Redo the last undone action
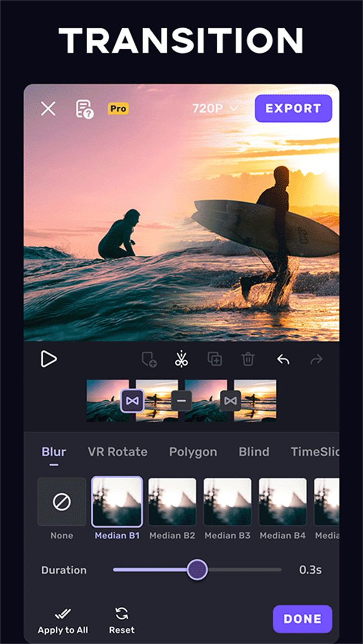Viewport: 363px width, 644px height. coord(317,359)
